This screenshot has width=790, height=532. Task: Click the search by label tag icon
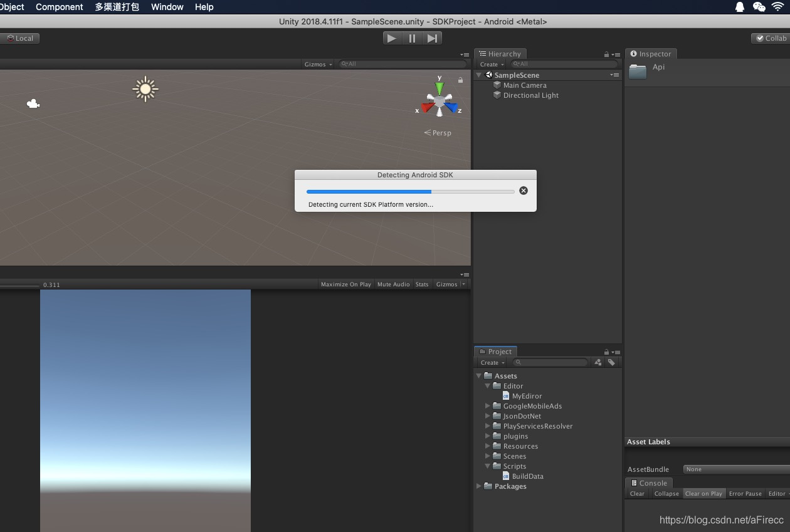click(611, 362)
